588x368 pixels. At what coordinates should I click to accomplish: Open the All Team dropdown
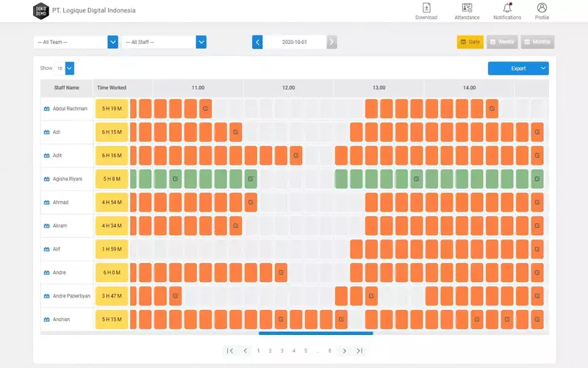(76, 42)
